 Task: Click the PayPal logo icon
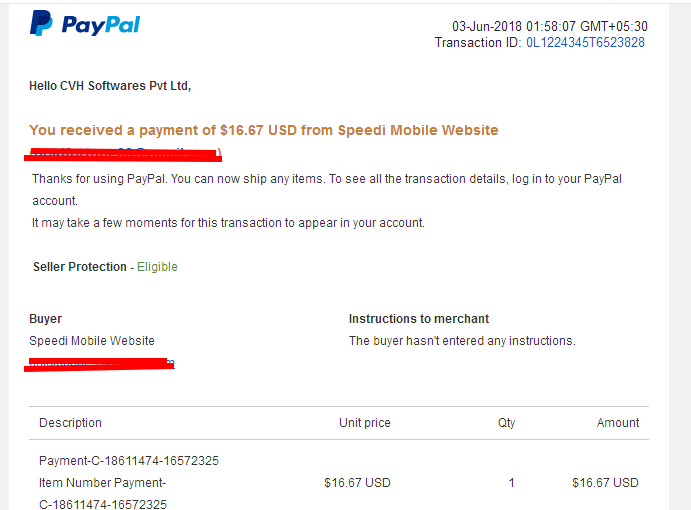(41, 23)
